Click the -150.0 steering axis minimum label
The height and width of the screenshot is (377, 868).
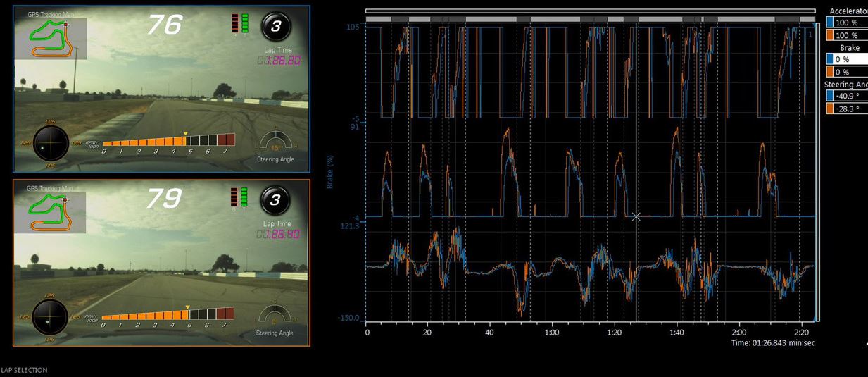[x=348, y=319]
